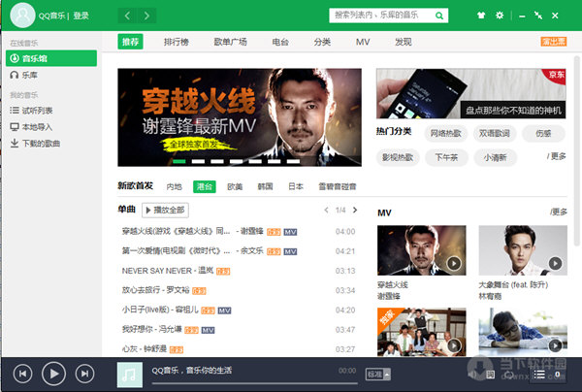Select the 小清新 category tag
The height and width of the screenshot is (392, 582).
point(495,157)
